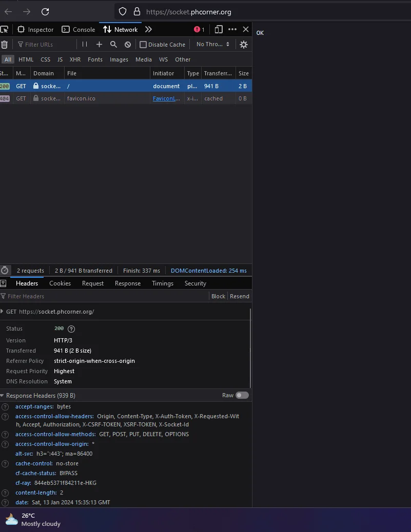411x532 pixels.
Task: Reload the page with refresh icon
Action: coord(45,12)
